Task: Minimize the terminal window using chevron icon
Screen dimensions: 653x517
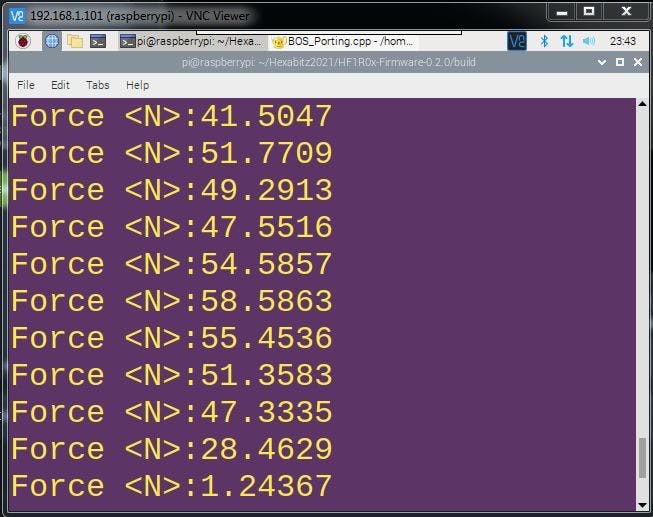Action: click(x=602, y=62)
